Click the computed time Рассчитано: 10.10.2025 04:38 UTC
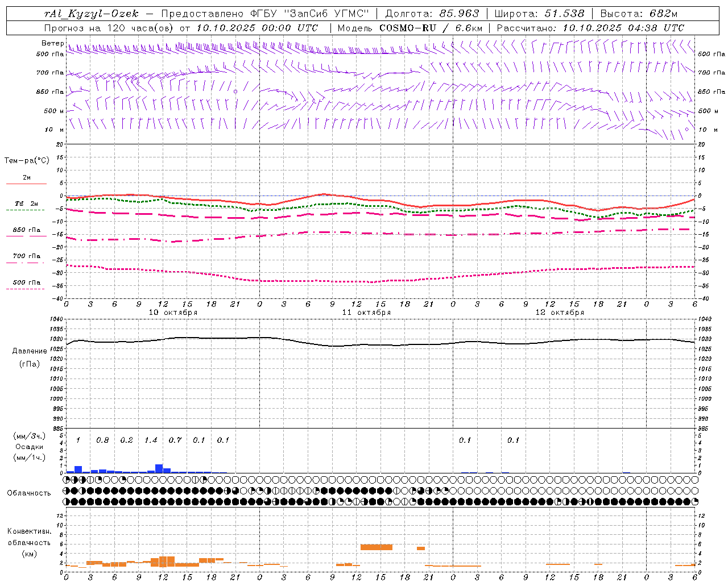 coord(590,28)
